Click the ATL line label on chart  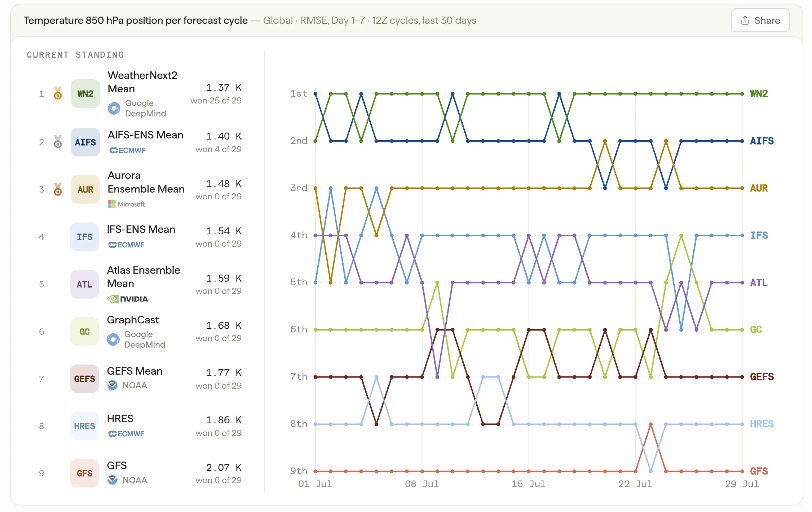pyautogui.click(x=759, y=283)
